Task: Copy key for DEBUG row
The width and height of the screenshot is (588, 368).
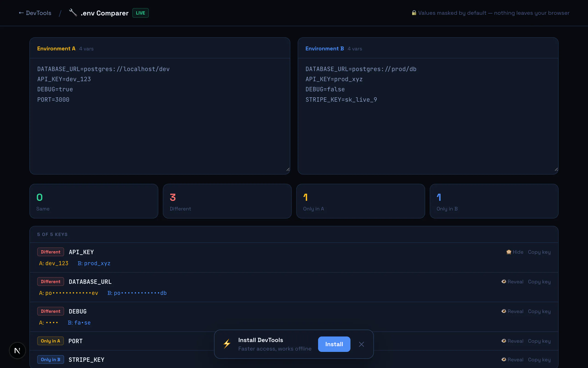Action: click(539, 311)
